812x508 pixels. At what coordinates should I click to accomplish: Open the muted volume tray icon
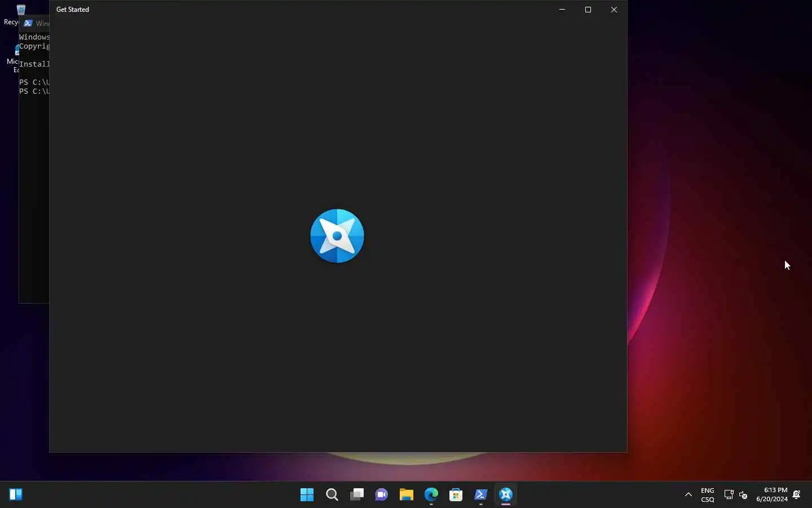(x=744, y=495)
